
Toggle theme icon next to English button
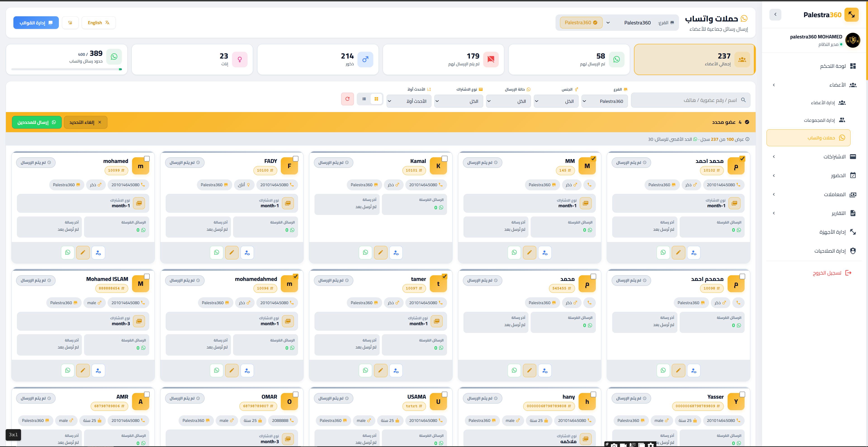click(70, 23)
